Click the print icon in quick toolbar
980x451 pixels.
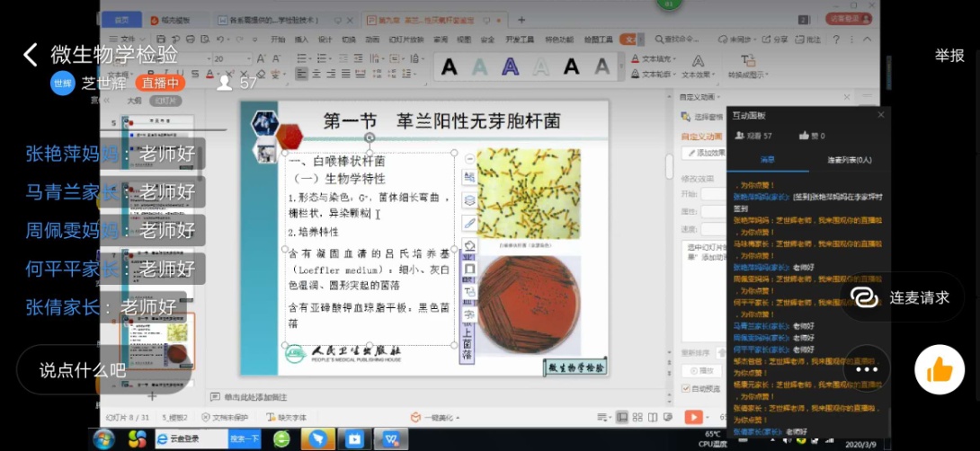(191, 39)
